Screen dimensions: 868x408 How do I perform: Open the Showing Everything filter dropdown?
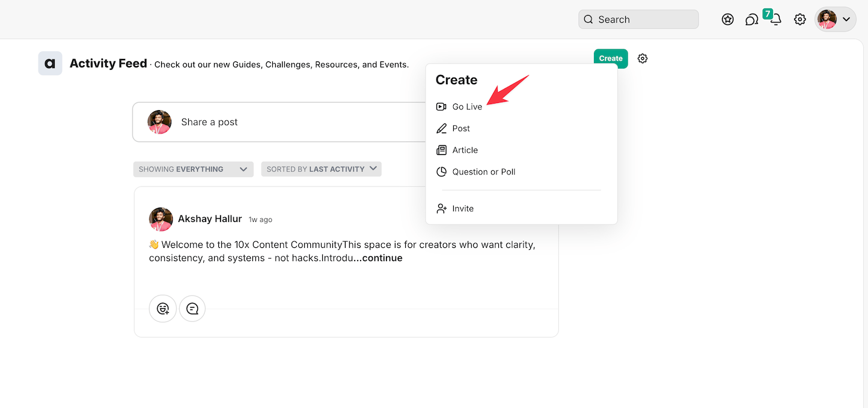(193, 169)
